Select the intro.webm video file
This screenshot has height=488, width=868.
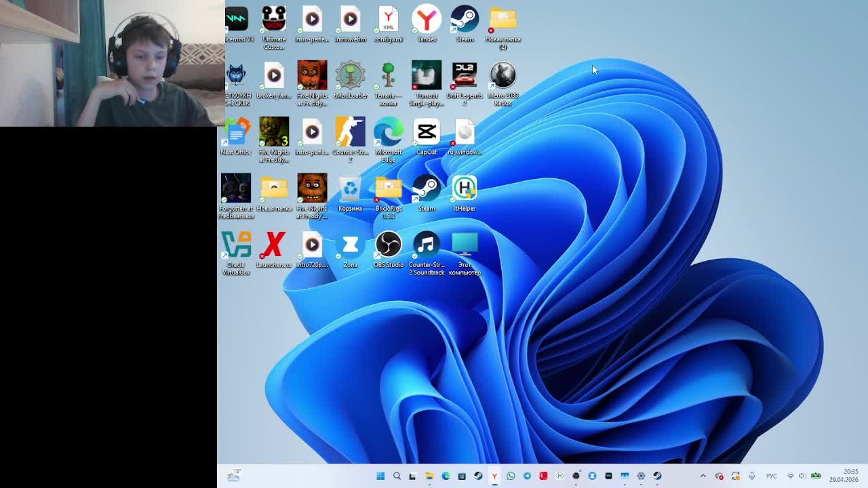(350, 25)
